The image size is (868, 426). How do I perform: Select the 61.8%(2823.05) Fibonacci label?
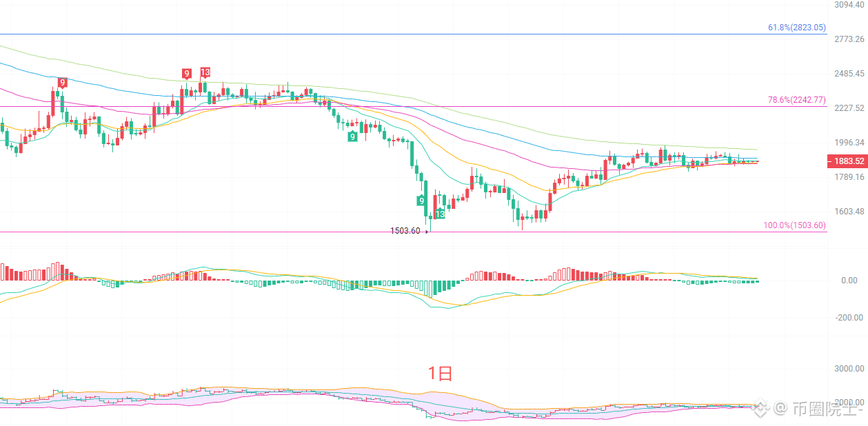coord(796,28)
